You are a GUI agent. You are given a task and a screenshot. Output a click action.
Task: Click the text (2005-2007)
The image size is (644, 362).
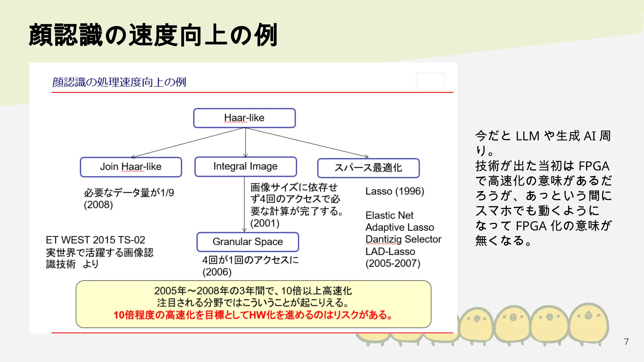point(393,263)
